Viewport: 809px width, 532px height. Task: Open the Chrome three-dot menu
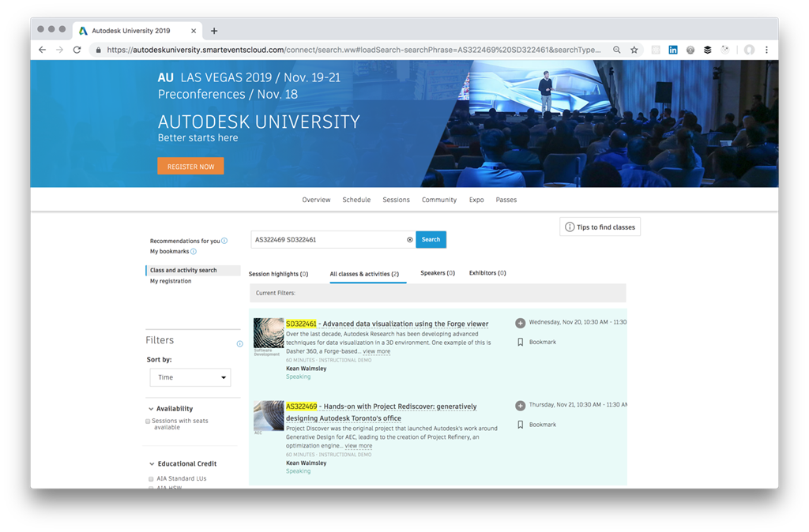766,50
